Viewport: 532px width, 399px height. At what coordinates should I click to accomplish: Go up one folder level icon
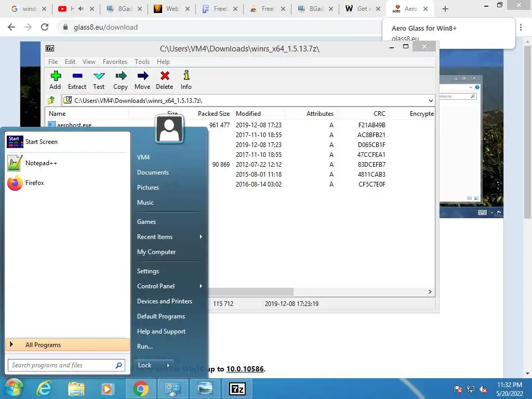(51, 100)
